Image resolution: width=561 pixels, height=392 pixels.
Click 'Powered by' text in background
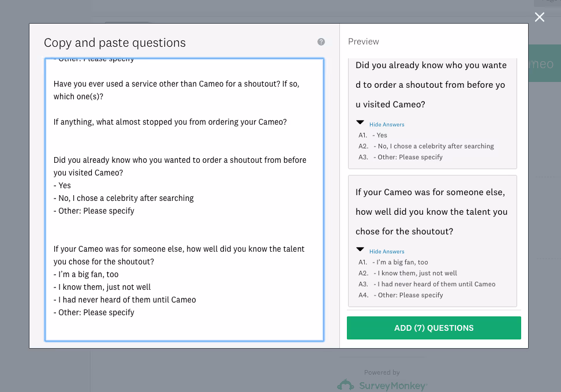point(382,372)
